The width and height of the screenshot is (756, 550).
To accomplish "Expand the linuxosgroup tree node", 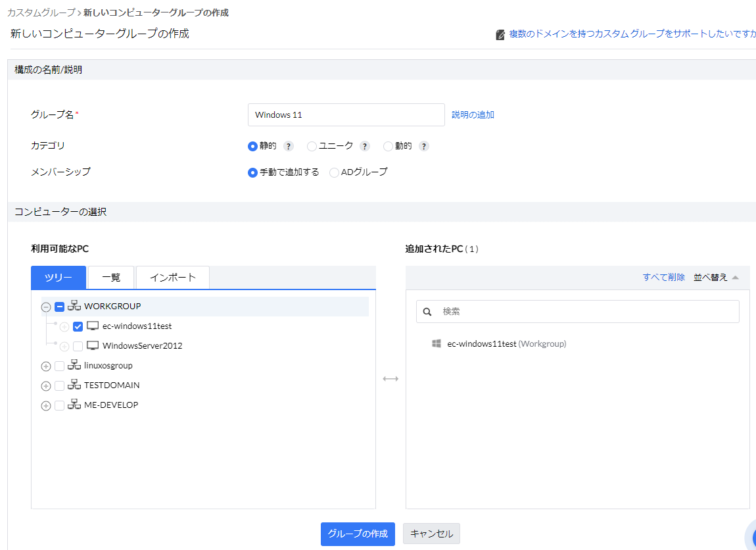I will (x=46, y=366).
